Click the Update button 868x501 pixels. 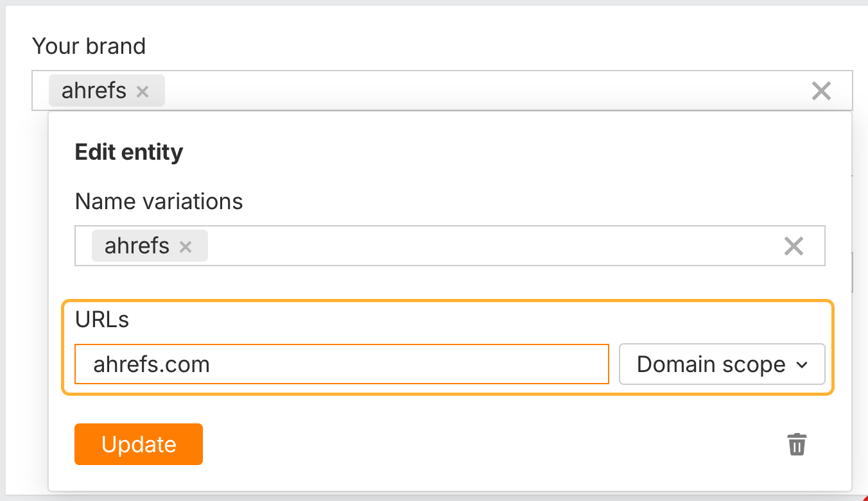coord(138,444)
